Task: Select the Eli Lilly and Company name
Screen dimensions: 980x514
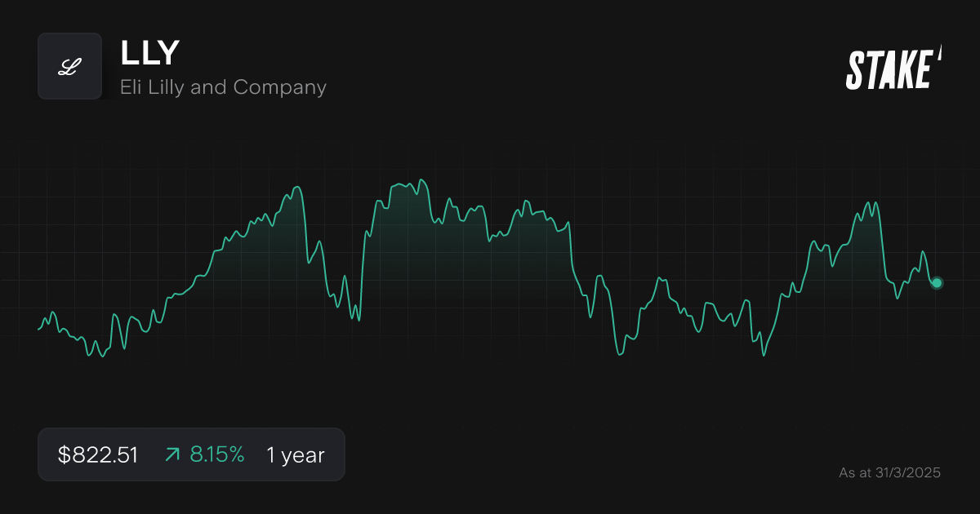Action: coord(224,87)
